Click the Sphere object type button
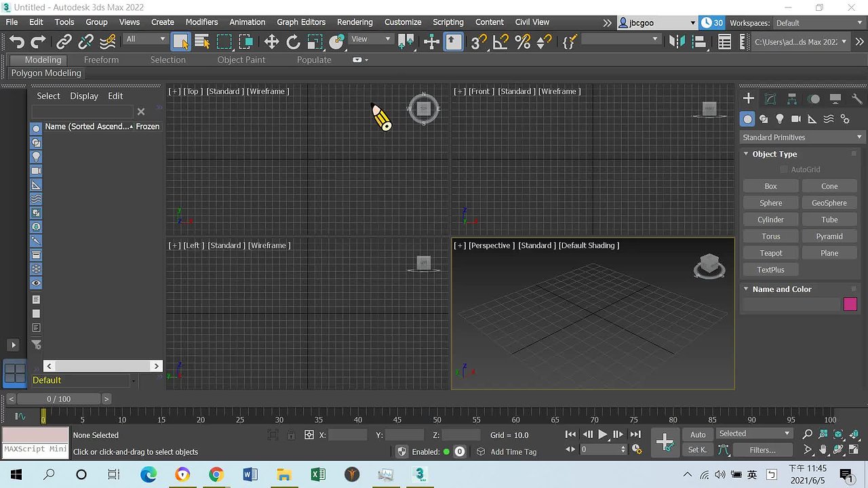This screenshot has height=488, width=868. [x=770, y=203]
